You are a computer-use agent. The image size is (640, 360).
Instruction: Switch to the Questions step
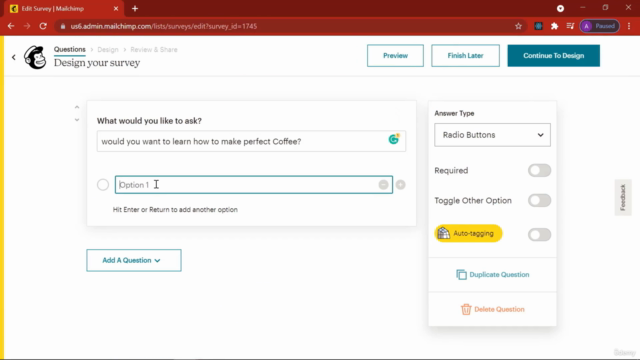tap(70, 49)
